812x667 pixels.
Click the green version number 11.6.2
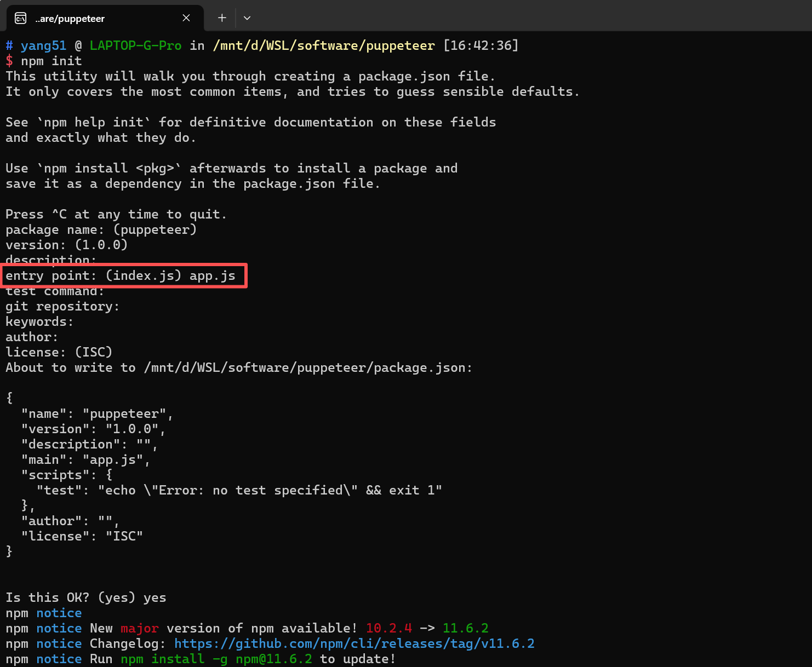466,628
